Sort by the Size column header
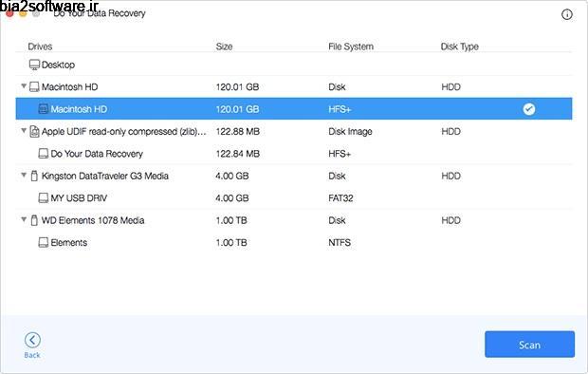 224,47
